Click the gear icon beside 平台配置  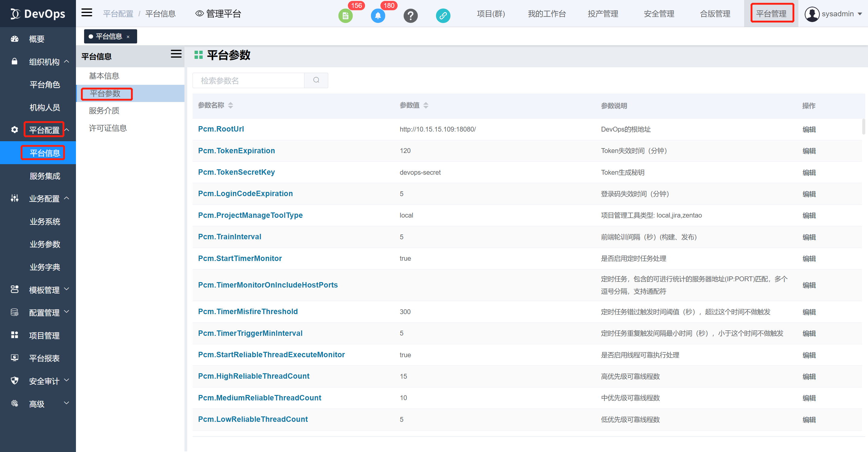14,129
